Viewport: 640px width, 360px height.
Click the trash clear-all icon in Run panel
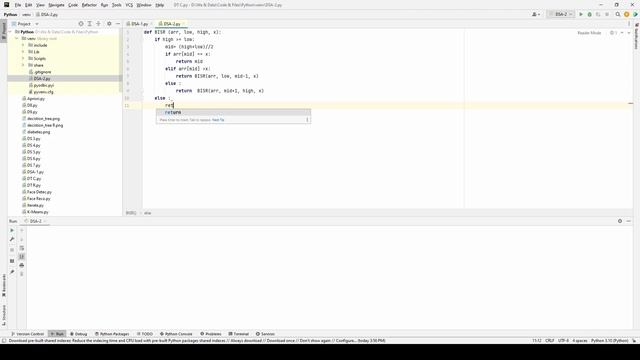[x=22, y=274]
